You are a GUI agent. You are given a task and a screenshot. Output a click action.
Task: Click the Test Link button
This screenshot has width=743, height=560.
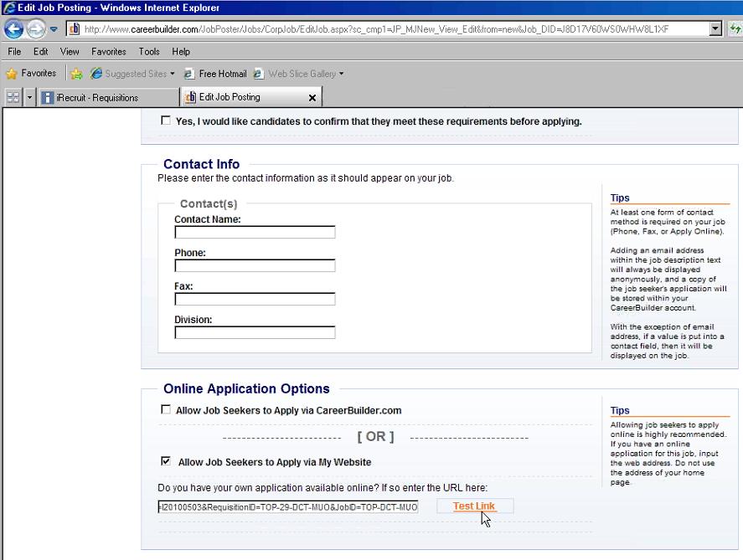pos(474,506)
